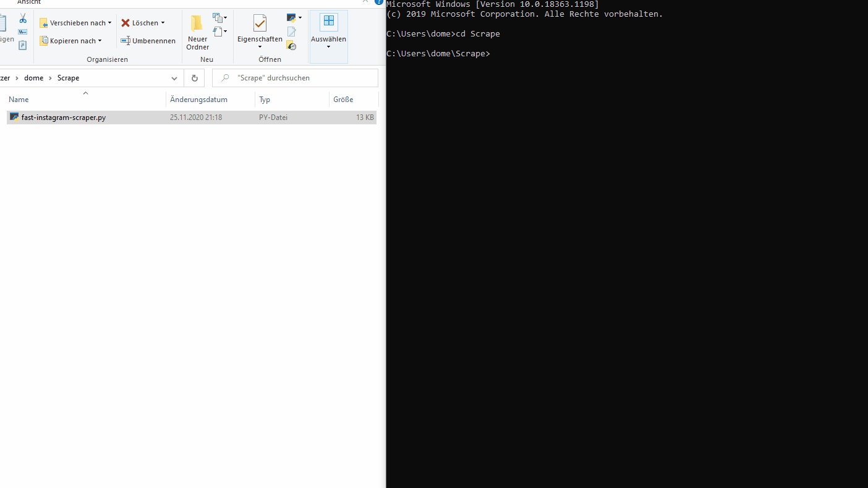Open the New item dropdown icon
Screen dimensions: 868x488
(219, 18)
